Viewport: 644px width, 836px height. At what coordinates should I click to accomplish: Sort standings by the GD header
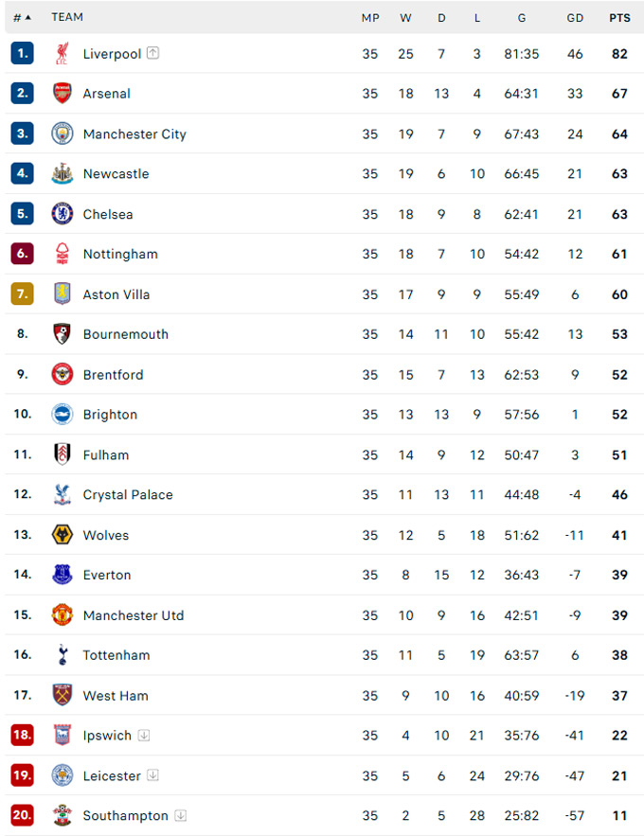point(575,18)
